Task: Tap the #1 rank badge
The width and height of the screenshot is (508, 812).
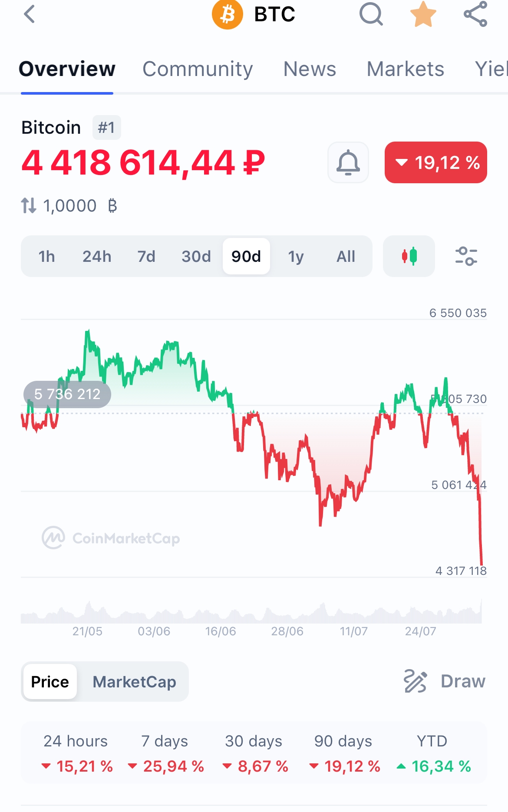Action: 106,128
